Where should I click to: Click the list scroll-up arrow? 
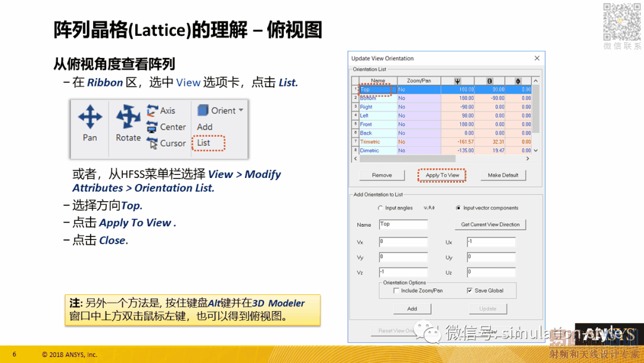point(535,81)
